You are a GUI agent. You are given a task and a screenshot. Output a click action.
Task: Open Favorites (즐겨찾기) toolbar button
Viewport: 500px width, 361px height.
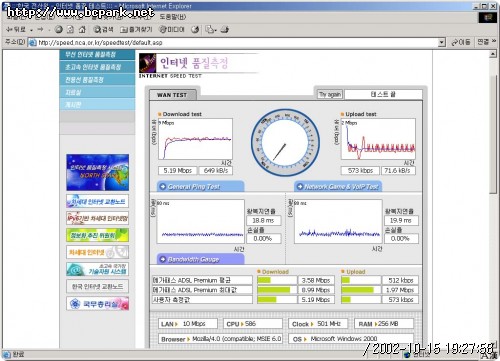pyautogui.click(x=136, y=30)
